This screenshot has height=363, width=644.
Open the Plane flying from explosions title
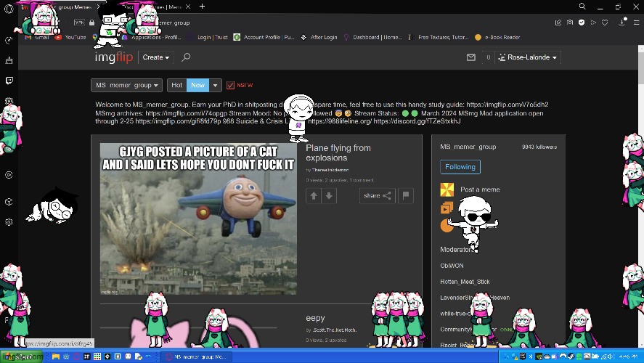(338, 152)
